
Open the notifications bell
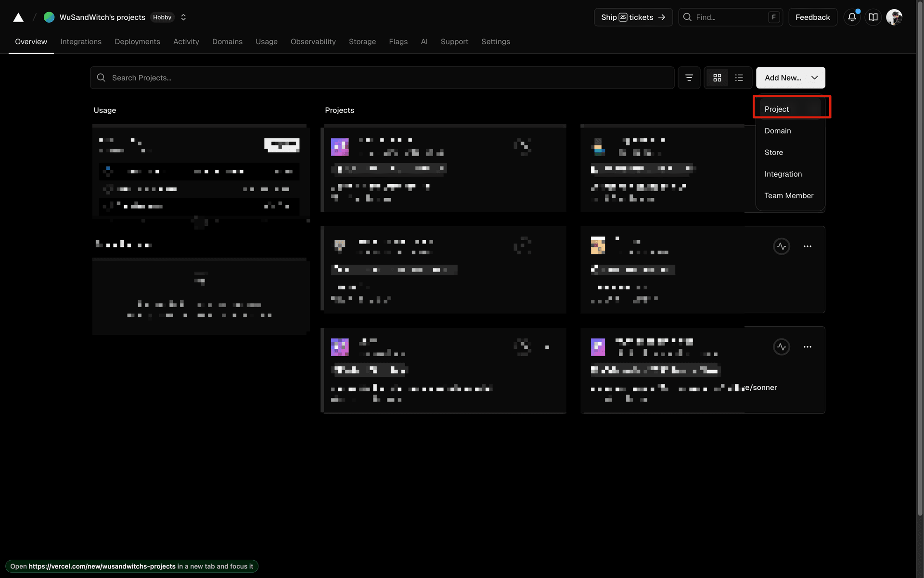point(852,17)
